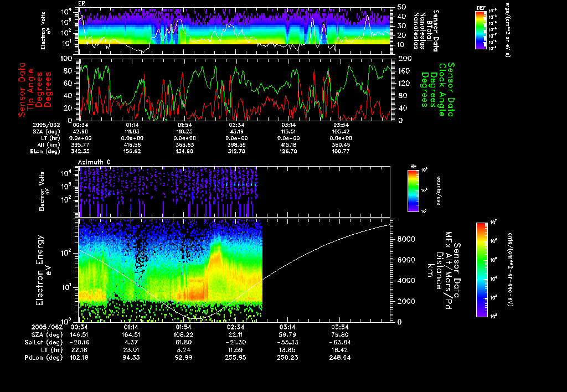
Task: Click the red 'Tip Angle' axis label
Action: (31, 89)
